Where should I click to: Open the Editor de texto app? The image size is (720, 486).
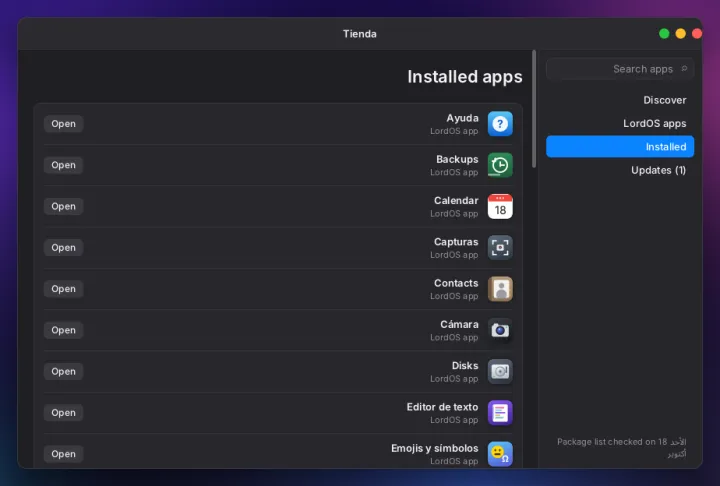(x=63, y=413)
